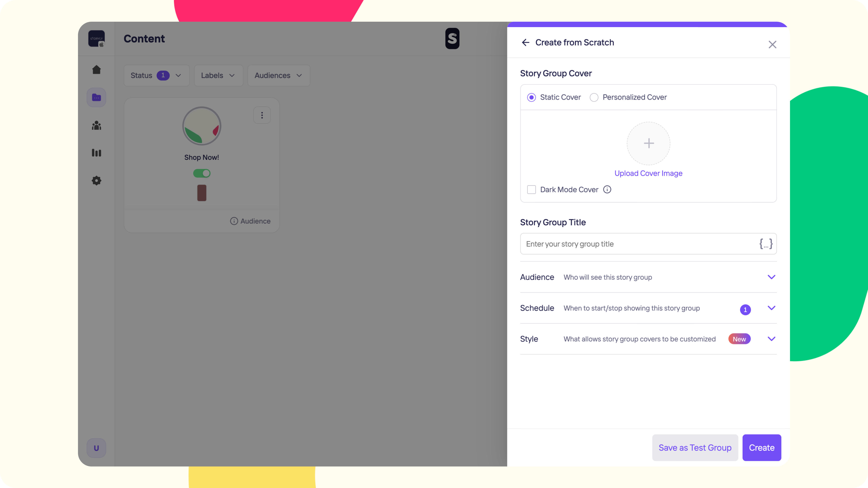Viewport: 868px width, 488px height.
Task: Select the Static Cover radio button
Action: click(531, 97)
